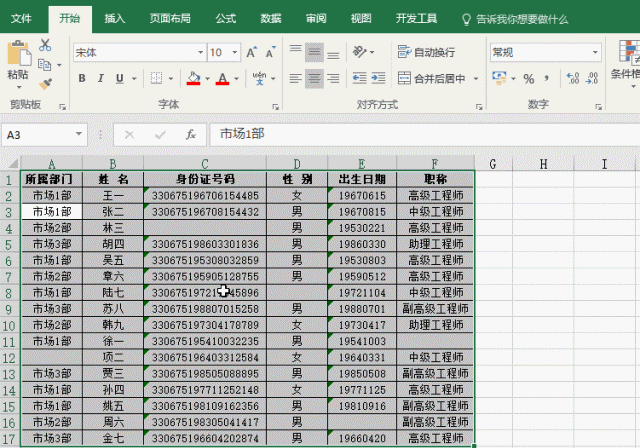The height and width of the screenshot is (448, 640).
Task: Click the phonetic guide wén icon
Action: pos(259,78)
